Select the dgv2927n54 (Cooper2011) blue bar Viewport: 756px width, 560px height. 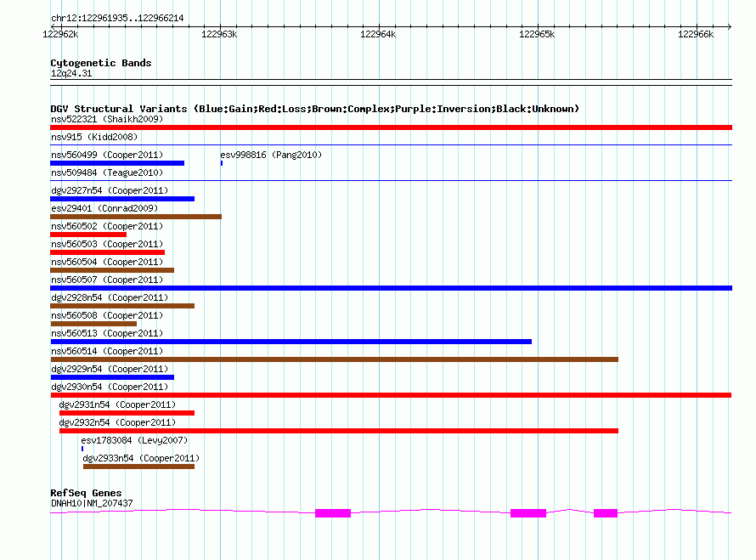122,199
